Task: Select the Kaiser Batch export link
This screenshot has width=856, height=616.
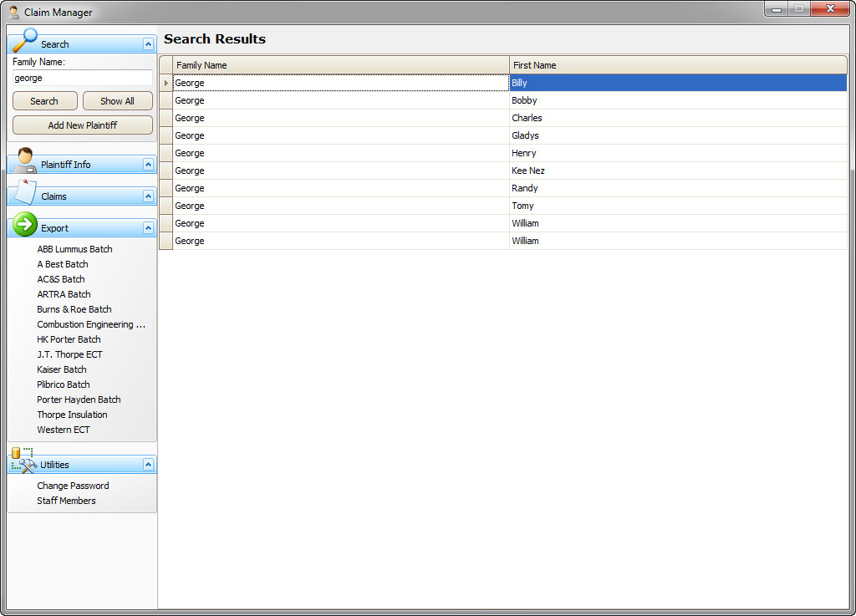Action: point(62,369)
